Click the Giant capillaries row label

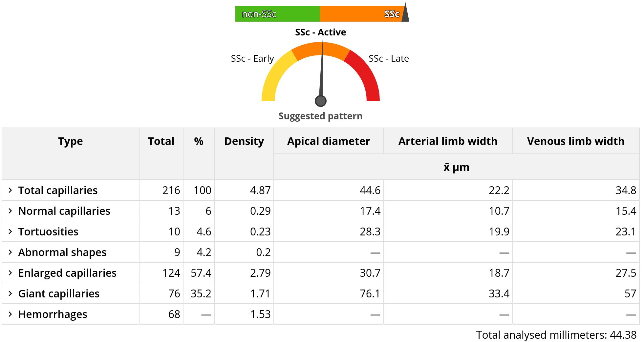[59, 293]
